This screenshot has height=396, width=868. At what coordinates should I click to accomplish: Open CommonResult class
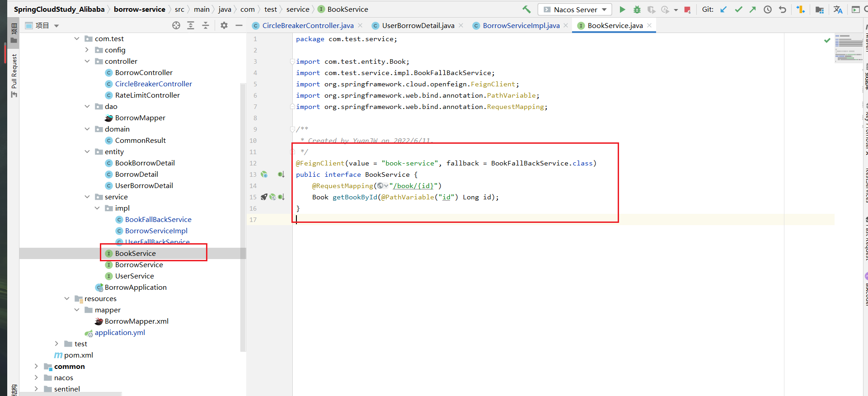point(140,141)
